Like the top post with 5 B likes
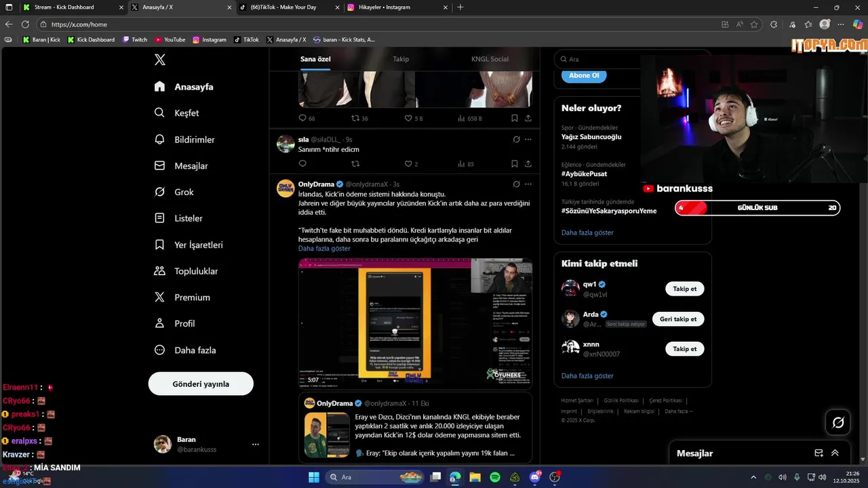Screen dimensions: 868x488 click(x=414, y=118)
